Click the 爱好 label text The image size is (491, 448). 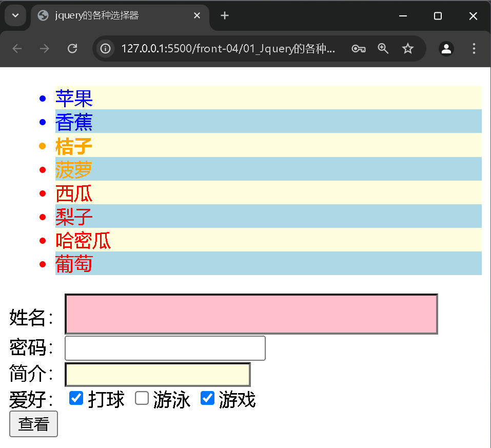(31, 400)
